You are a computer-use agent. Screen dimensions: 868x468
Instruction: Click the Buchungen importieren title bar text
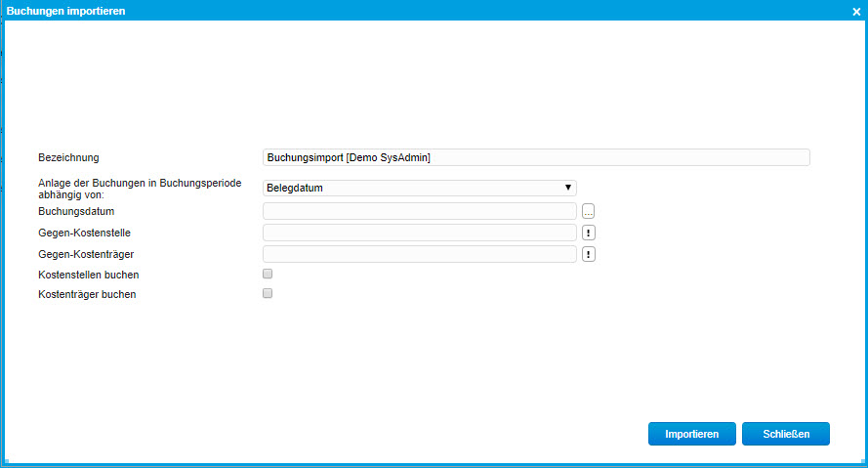coord(66,10)
